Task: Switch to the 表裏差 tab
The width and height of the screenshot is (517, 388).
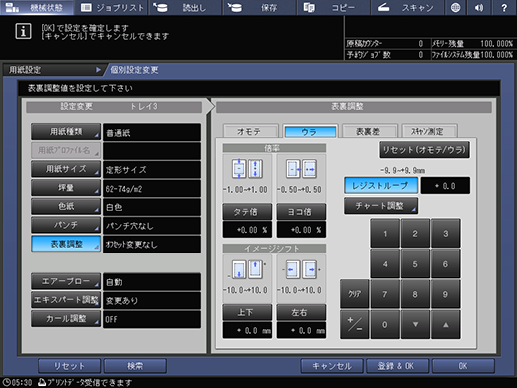Action: pyautogui.click(x=369, y=132)
